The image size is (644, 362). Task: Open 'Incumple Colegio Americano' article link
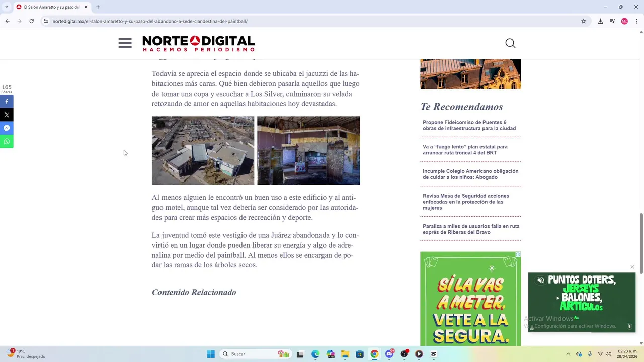click(x=470, y=174)
